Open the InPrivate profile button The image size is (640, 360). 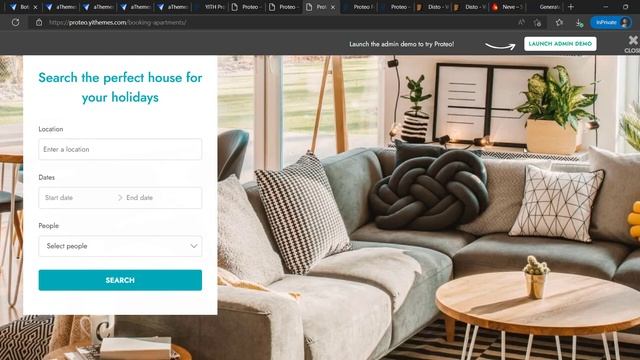(x=611, y=22)
